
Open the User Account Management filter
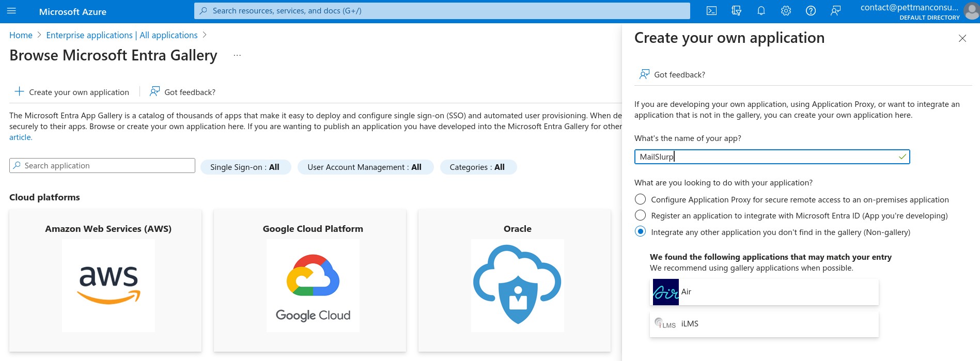point(365,167)
